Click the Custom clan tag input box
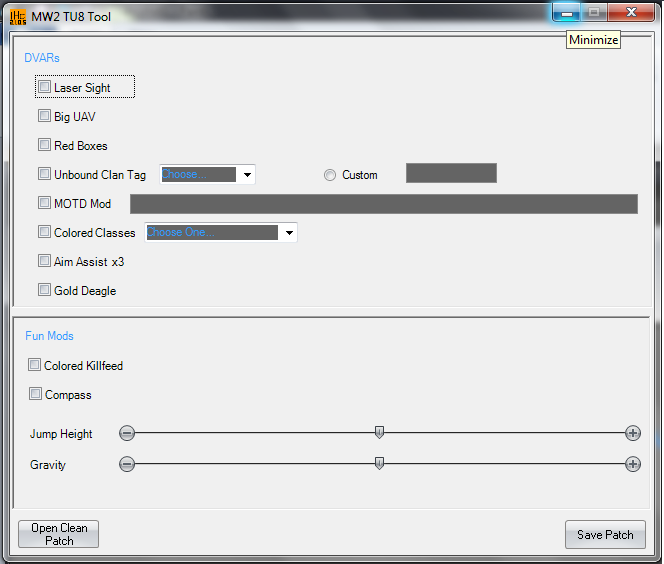This screenshot has height=564, width=664. tap(451, 174)
